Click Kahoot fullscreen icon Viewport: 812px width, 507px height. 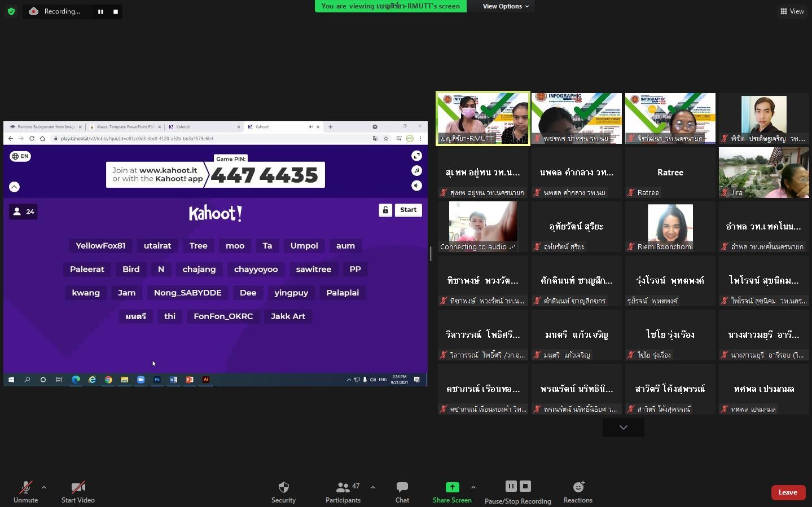[416, 156]
